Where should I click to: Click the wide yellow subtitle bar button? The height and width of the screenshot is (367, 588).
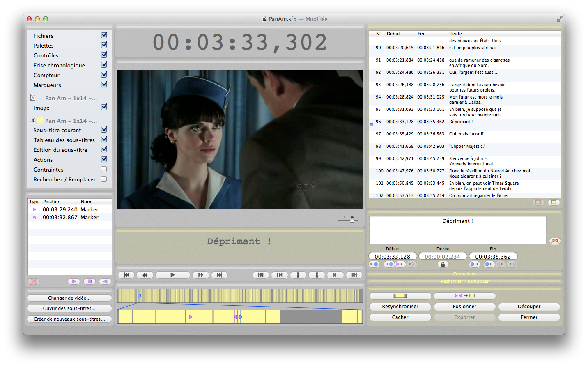click(x=400, y=296)
